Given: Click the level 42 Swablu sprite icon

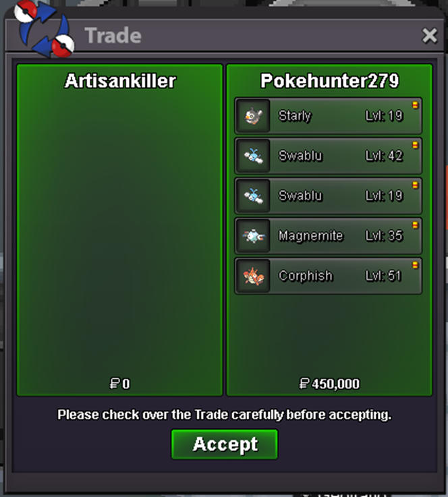Looking at the screenshot, I should point(253,156).
